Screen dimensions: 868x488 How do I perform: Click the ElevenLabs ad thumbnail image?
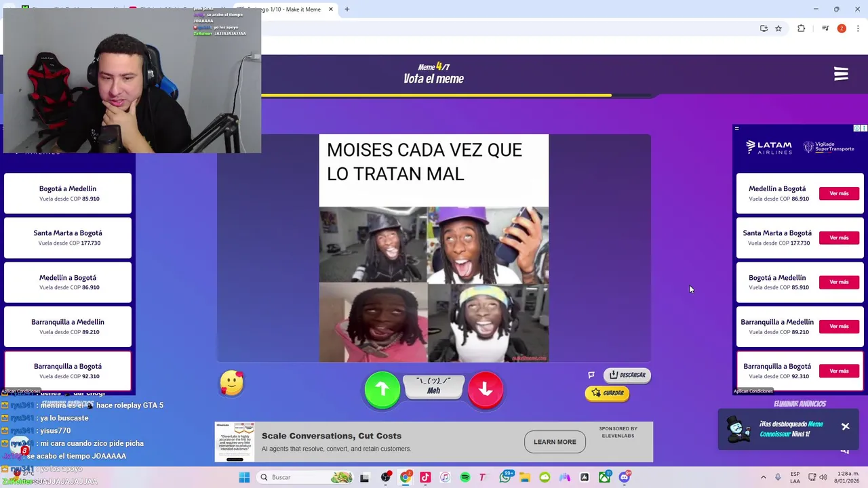click(235, 442)
